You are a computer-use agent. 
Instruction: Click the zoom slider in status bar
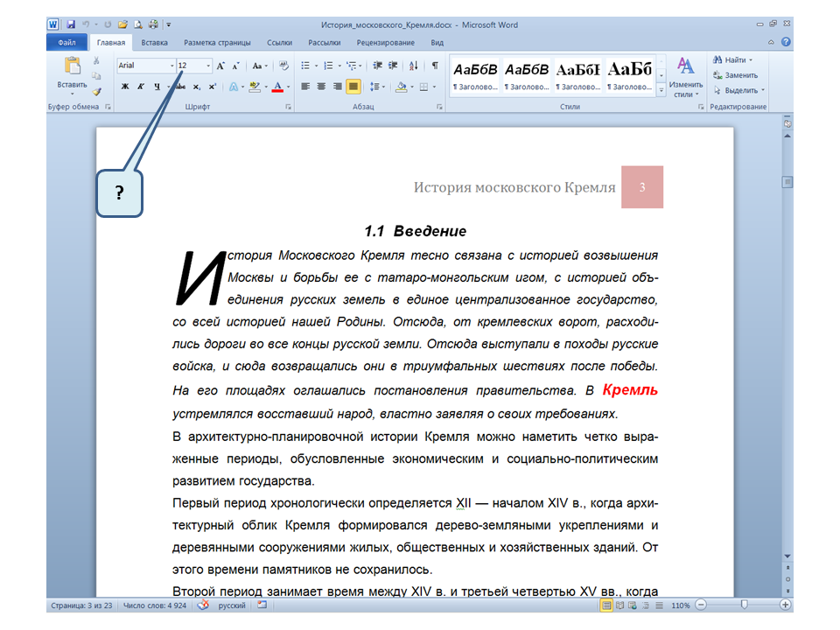[744, 605]
